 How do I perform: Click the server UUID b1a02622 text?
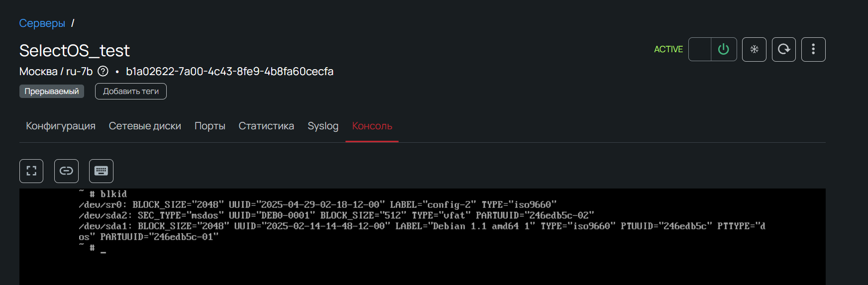[x=229, y=71]
